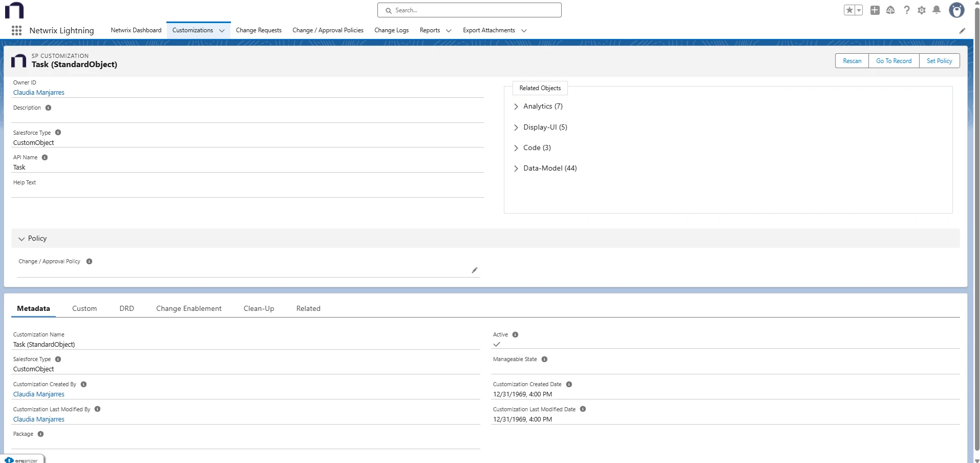Mark this page as a favorite star
The height and width of the screenshot is (463, 980).
click(x=849, y=10)
